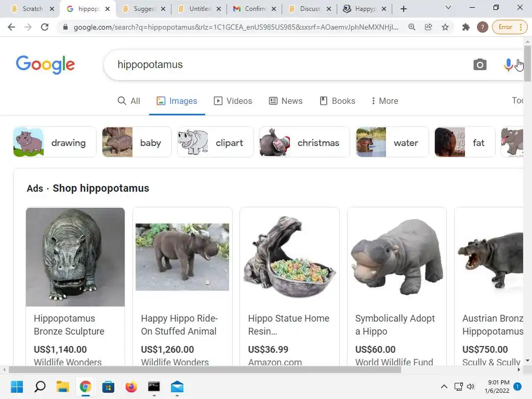
Task: Filter images by christmas chip
Action: coord(304,142)
